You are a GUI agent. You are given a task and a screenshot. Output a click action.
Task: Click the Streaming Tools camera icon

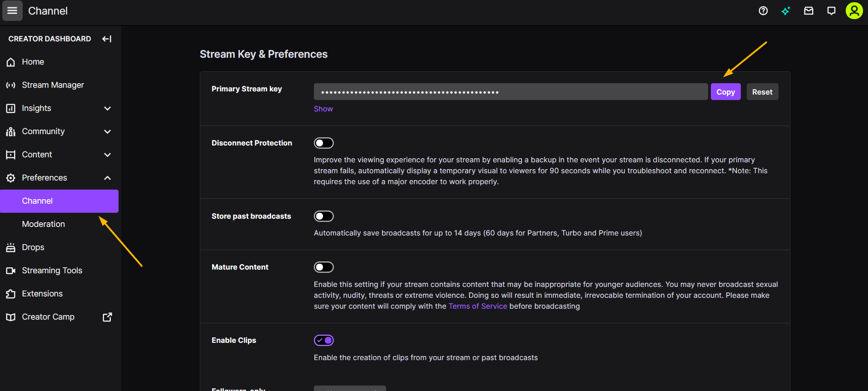click(x=10, y=271)
